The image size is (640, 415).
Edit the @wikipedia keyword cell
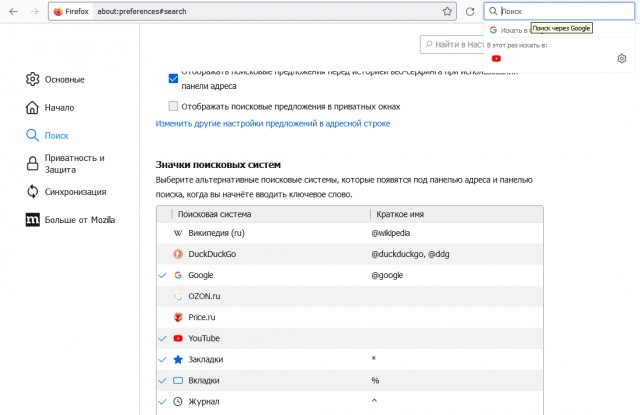tap(391, 233)
